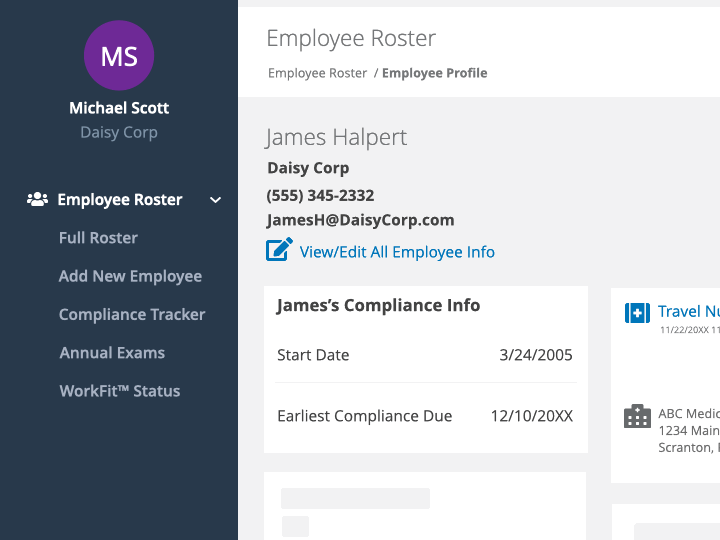720x540 pixels.
Task: Click the Employee Roster people icon
Action: pos(37,199)
